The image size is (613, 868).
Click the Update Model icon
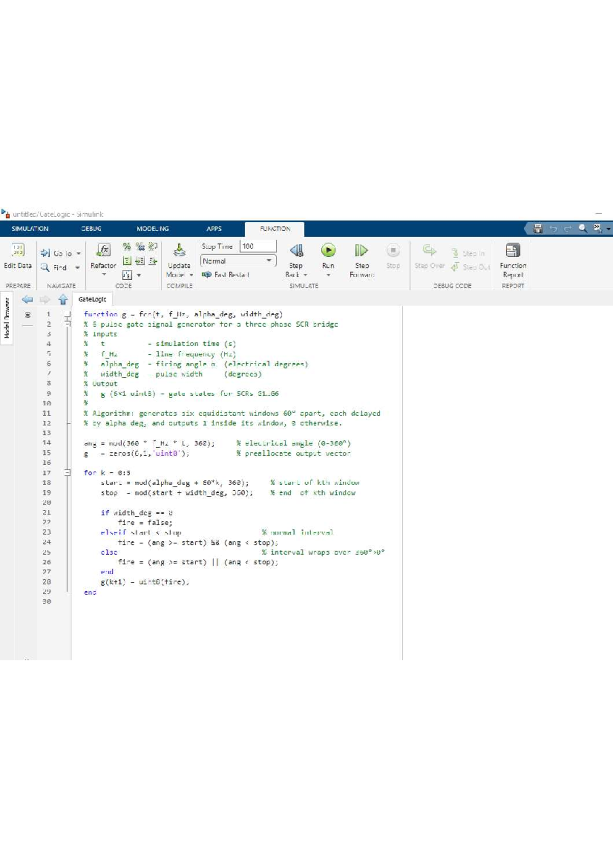click(179, 250)
